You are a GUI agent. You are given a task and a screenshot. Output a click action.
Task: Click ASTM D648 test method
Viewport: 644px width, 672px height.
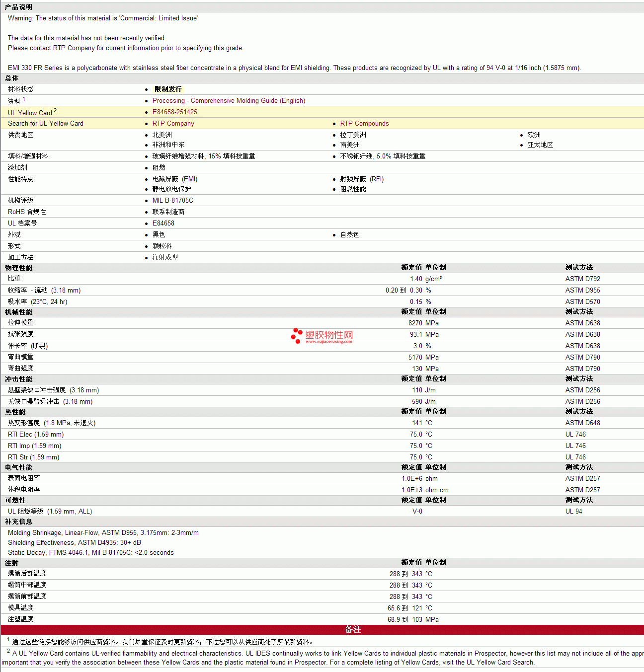click(582, 423)
